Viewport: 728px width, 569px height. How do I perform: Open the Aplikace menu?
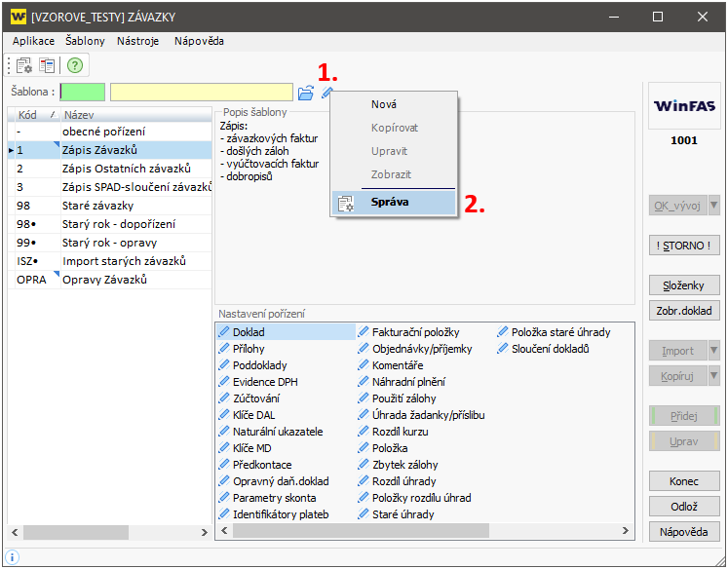tap(33, 41)
